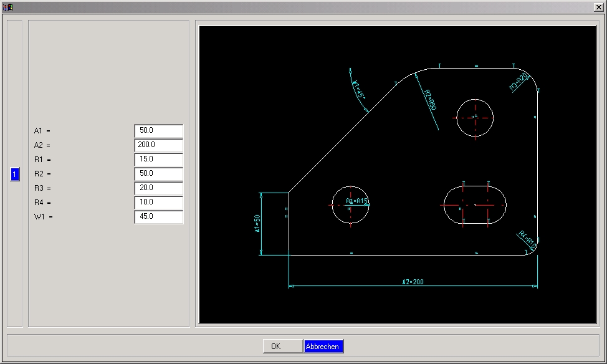Click the R3=R20 corner radius label
Screen dimensions: 607x364
(x=519, y=82)
